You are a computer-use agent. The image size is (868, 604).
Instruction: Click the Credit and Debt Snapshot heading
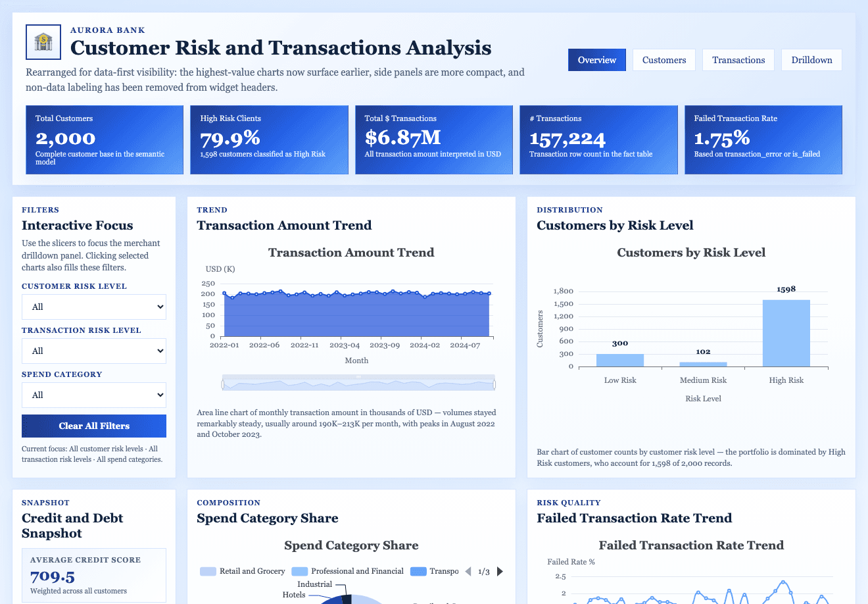(72, 526)
